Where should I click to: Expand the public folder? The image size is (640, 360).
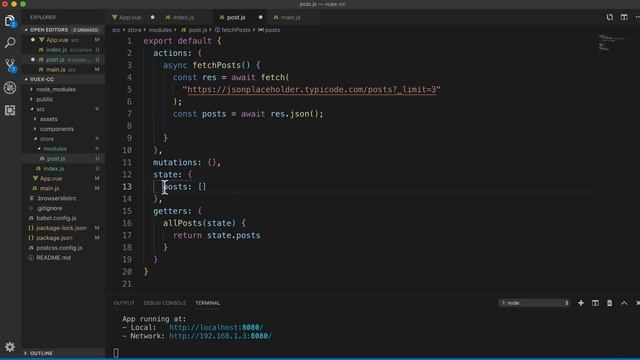click(44, 99)
